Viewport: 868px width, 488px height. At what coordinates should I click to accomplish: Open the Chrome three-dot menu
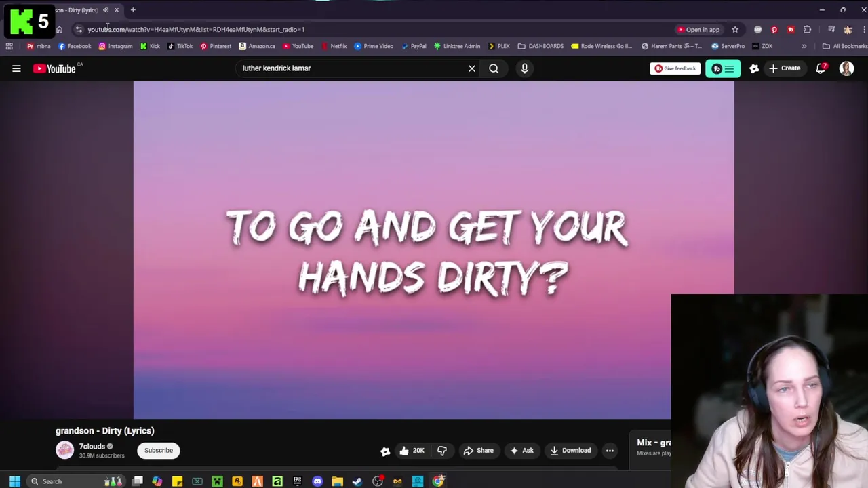(x=864, y=30)
